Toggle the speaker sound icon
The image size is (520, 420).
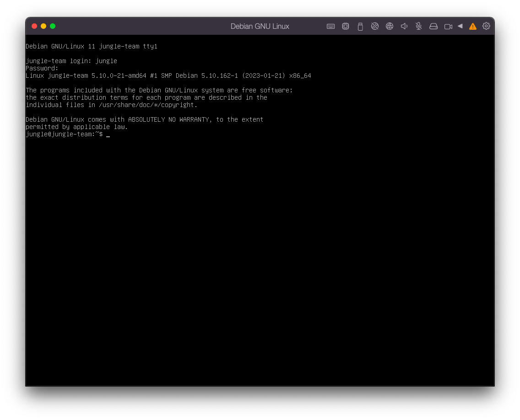(x=404, y=27)
